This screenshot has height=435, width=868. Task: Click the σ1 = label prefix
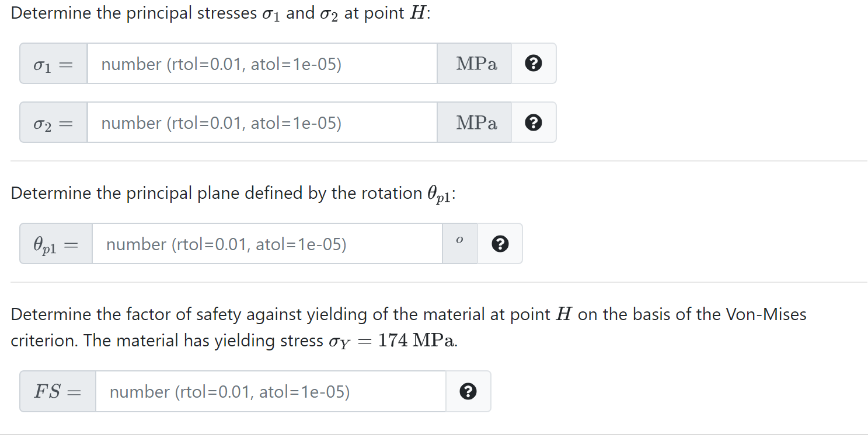(53, 64)
